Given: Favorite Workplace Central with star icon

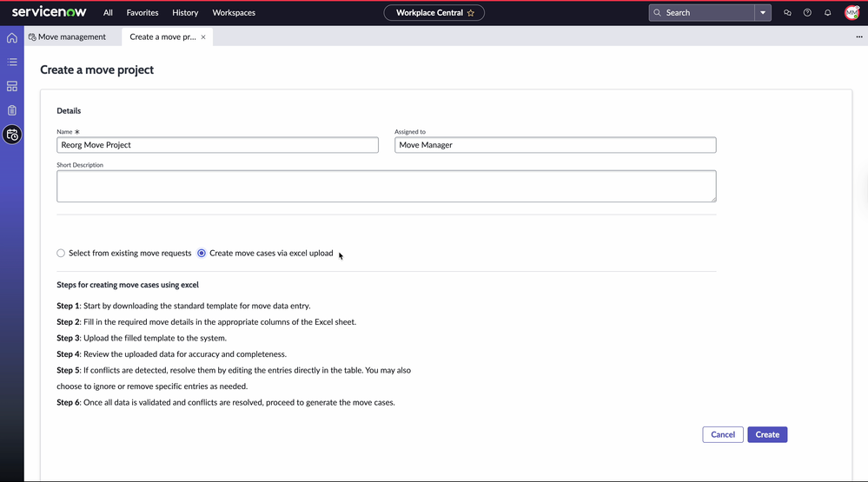Looking at the screenshot, I should pyautogui.click(x=471, y=13).
